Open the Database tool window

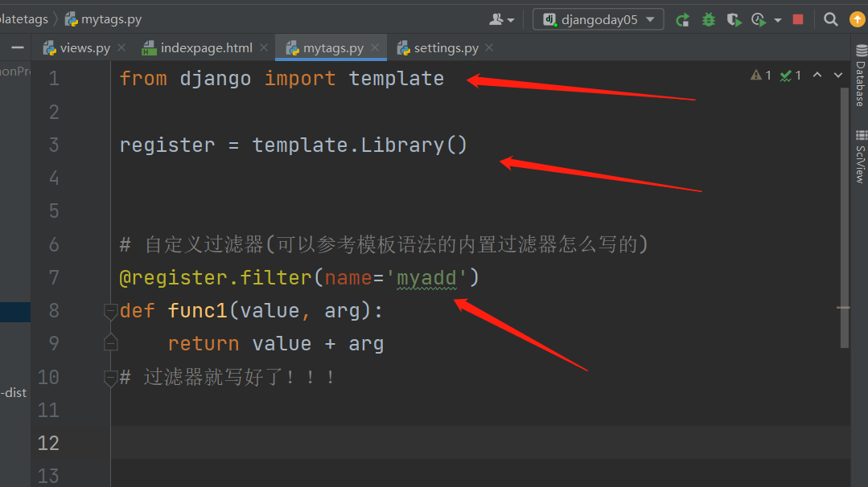[x=860, y=76]
